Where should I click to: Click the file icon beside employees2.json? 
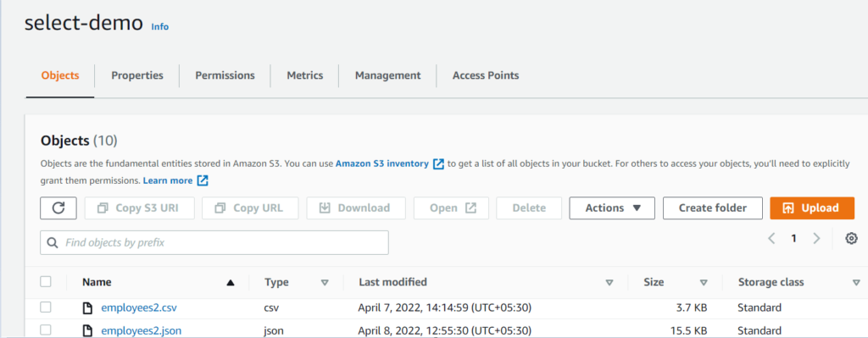(87, 331)
